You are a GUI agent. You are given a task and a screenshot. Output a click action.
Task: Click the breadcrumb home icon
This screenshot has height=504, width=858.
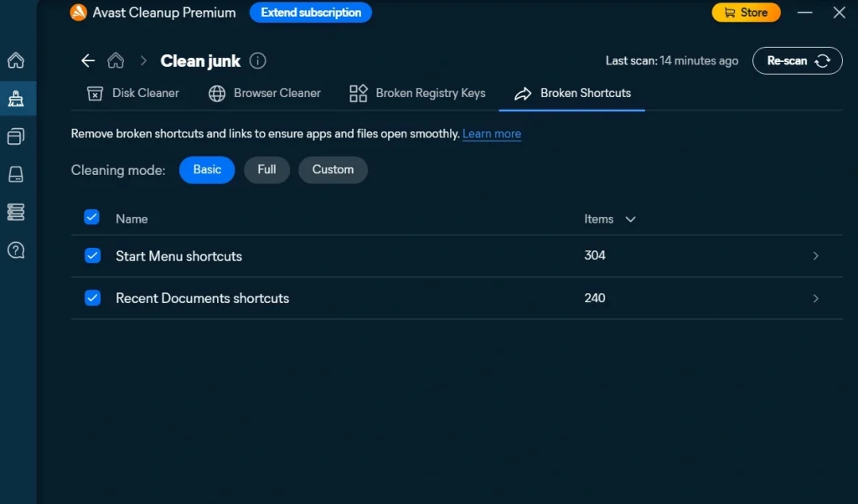tap(116, 60)
